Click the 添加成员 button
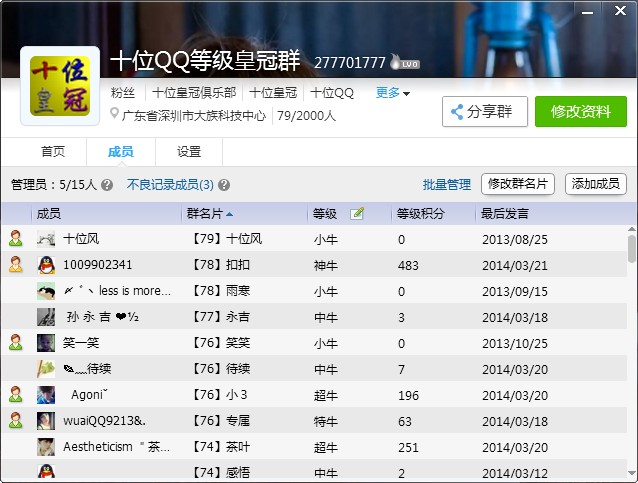Screen dimensions: 638x483 (596, 184)
